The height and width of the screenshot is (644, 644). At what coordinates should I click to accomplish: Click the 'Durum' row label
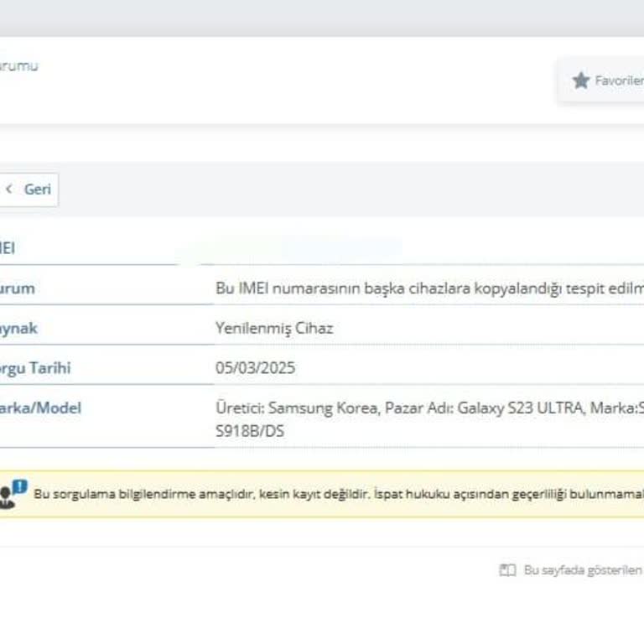click(x=18, y=288)
